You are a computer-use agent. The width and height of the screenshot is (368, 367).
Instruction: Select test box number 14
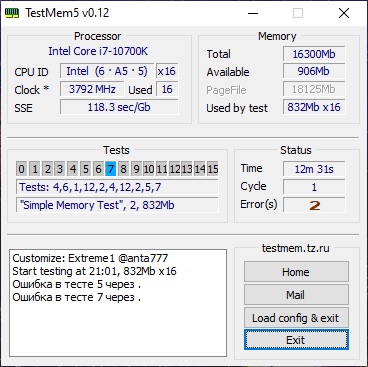(200, 169)
